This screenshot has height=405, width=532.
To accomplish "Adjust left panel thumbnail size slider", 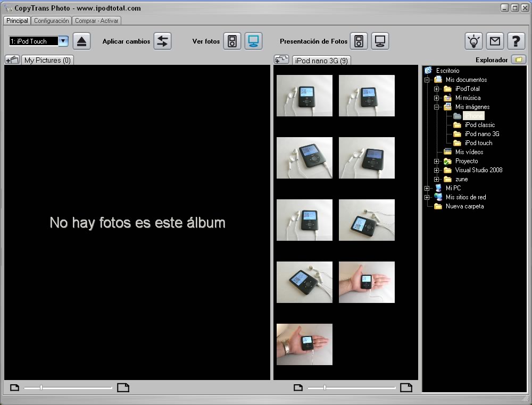I will 41,387.
